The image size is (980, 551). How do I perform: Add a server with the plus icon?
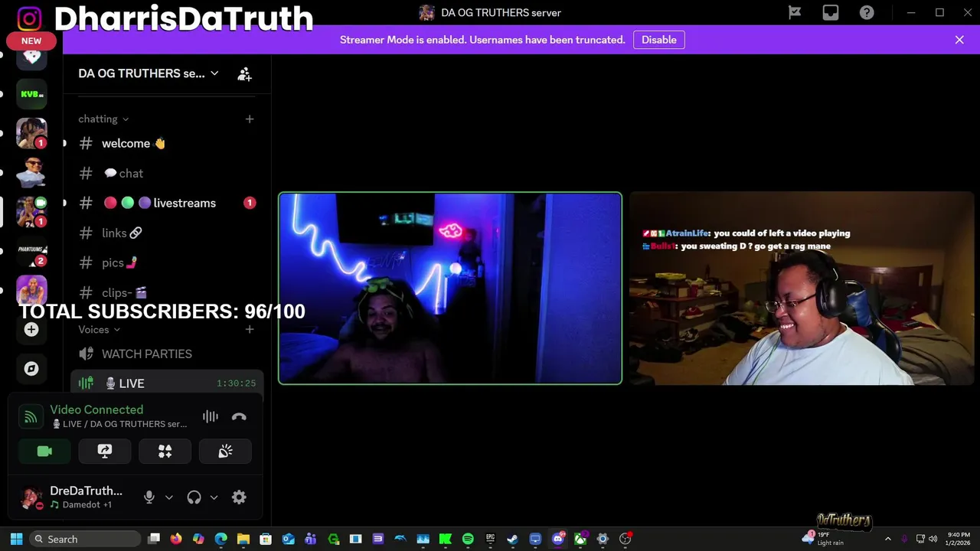[x=31, y=329]
